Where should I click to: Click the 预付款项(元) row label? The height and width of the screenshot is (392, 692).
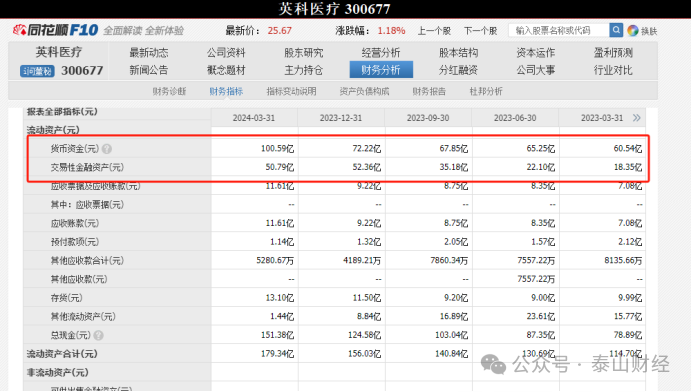75,242
